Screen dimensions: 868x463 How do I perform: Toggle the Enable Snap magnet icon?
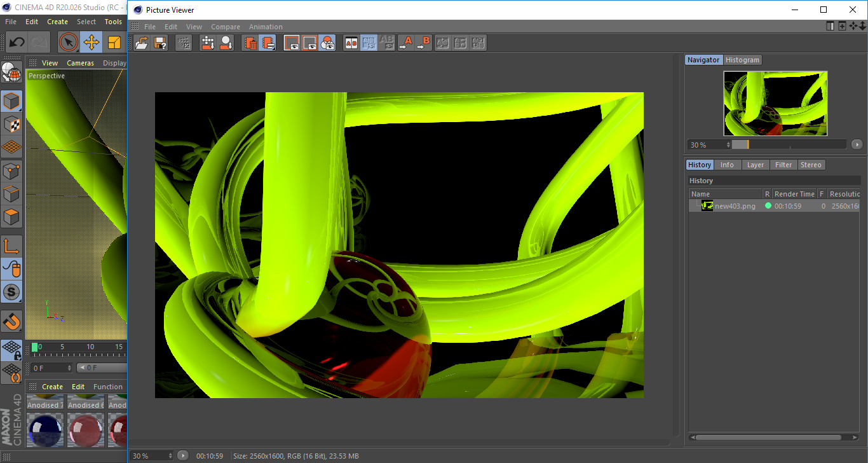pos(11,321)
